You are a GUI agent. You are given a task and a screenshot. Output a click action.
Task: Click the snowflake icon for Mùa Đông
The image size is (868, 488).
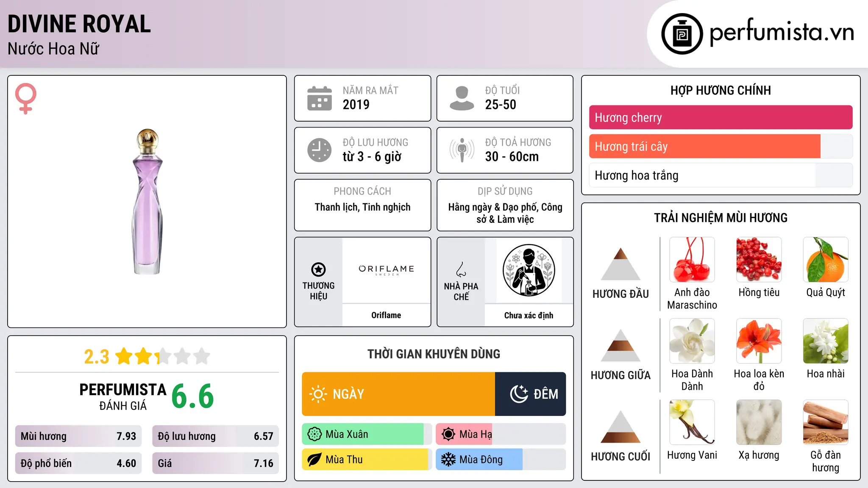(448, 460)
